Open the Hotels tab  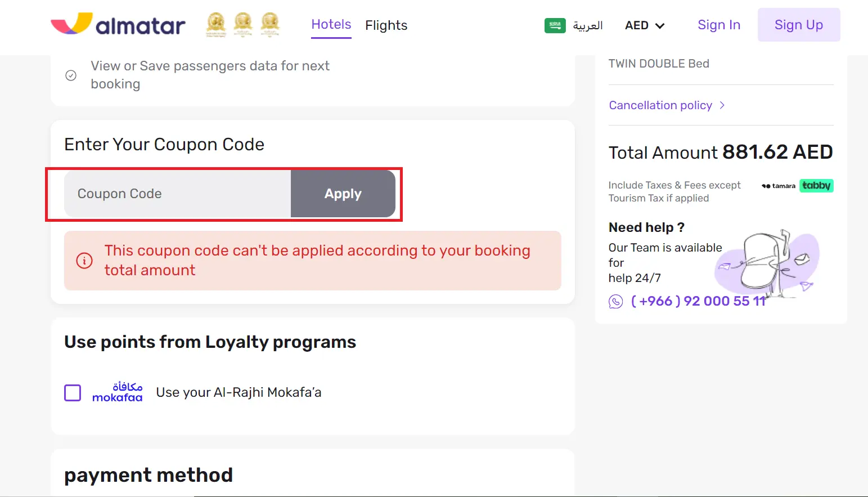(331, 25)
